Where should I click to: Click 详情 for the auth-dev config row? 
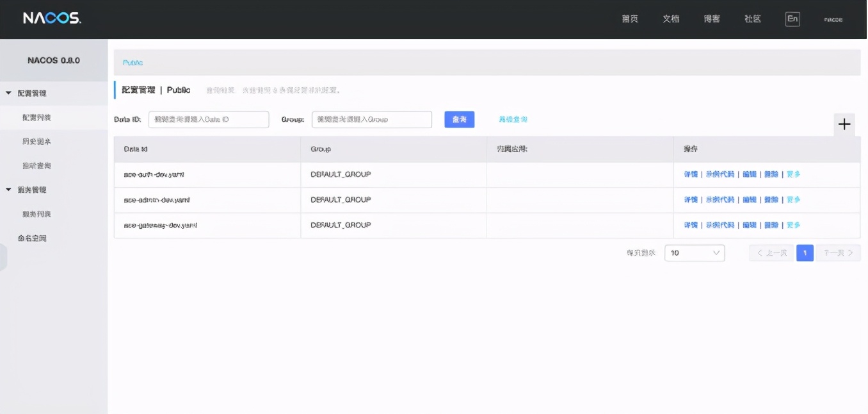(x=691, y=174)
